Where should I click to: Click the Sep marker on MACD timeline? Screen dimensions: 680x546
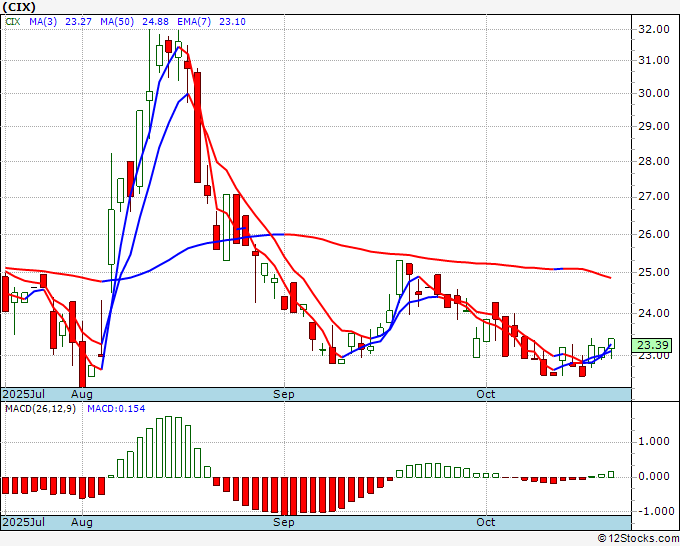click(285, 522)
